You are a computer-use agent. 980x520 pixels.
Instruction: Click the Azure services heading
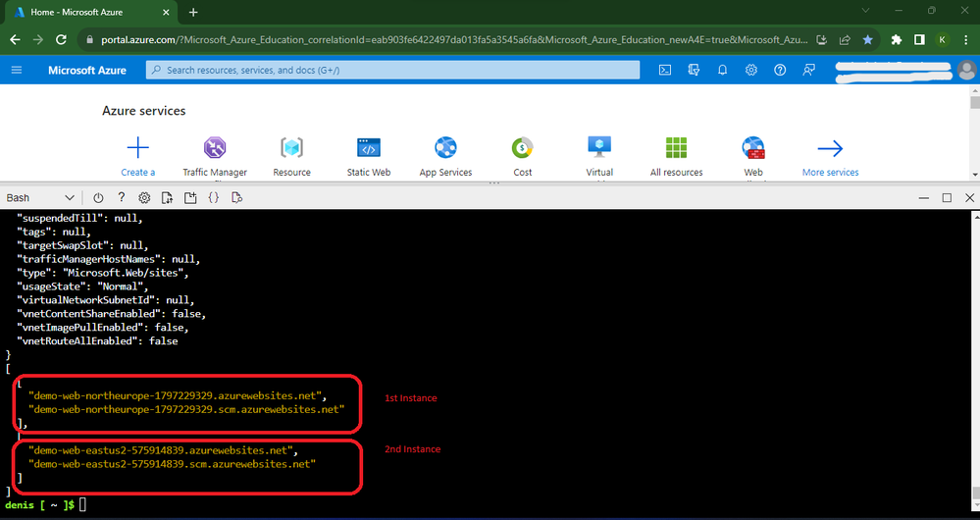pyautogui.click(x=144, y=111)
